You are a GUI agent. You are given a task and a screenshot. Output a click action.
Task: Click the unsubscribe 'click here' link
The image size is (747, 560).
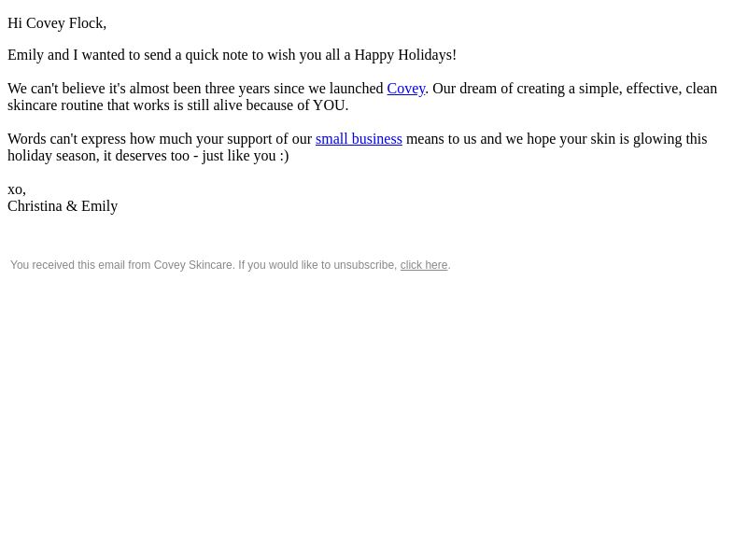click(423, 265)
